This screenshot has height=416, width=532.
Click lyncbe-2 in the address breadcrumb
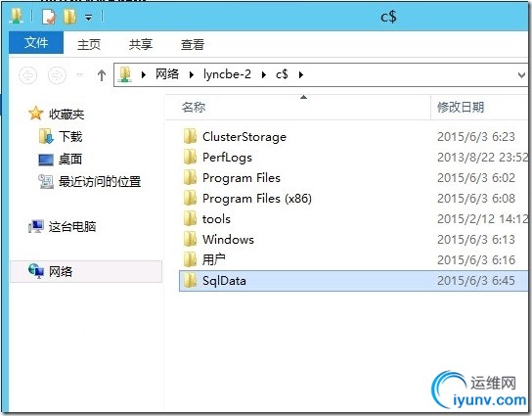227,74
